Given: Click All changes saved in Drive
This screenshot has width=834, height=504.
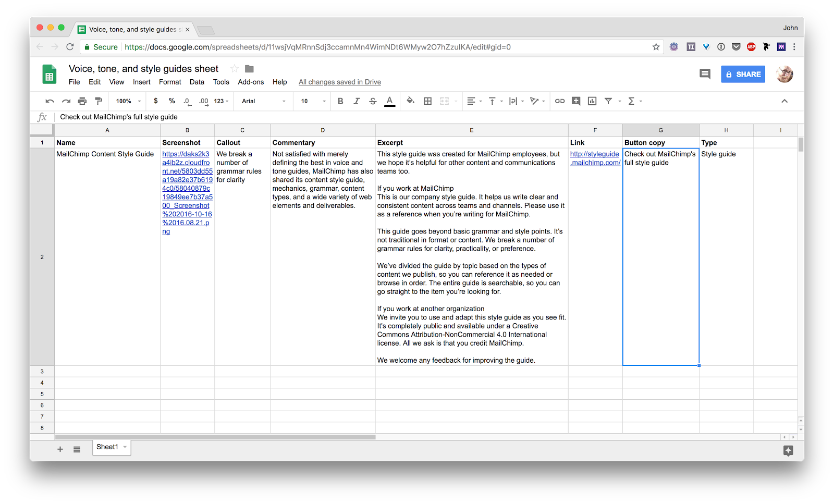Looking at the screenshot, I should coord(340,82).
